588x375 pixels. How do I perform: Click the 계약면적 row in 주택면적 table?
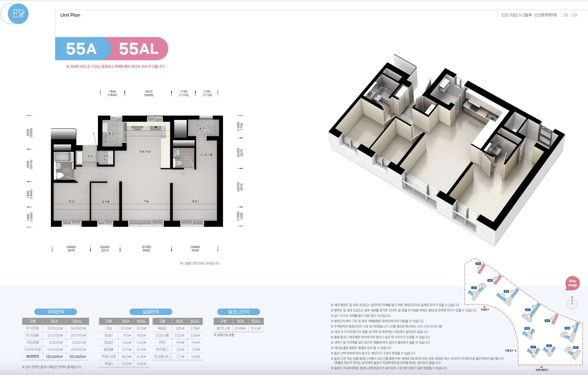[32, 356]
